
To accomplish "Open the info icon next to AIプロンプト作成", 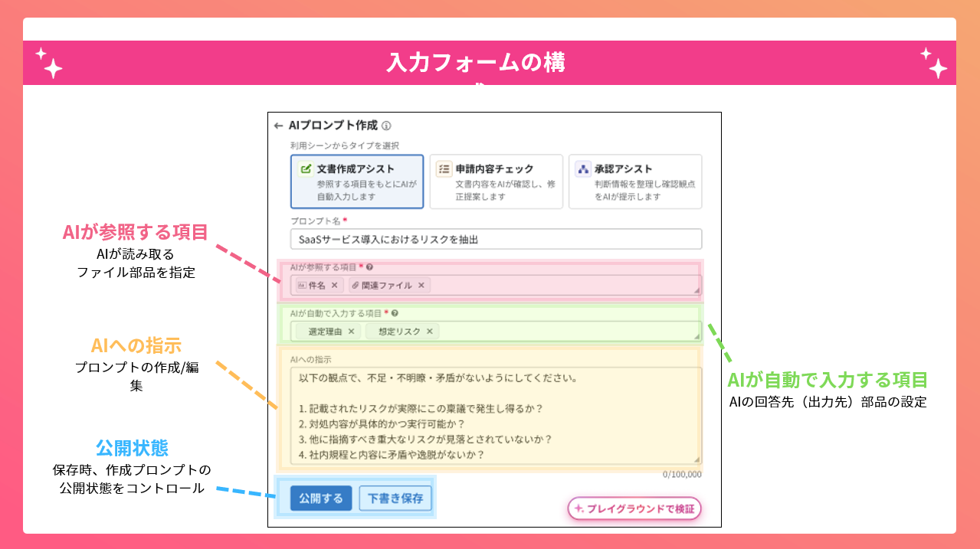I will [386, 126].
